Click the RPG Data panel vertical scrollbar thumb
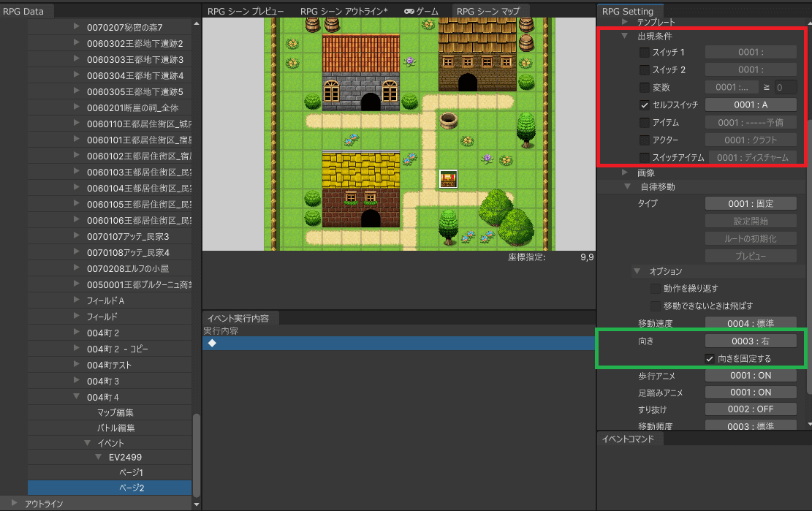The image size is (812, 511). point(196,453)
